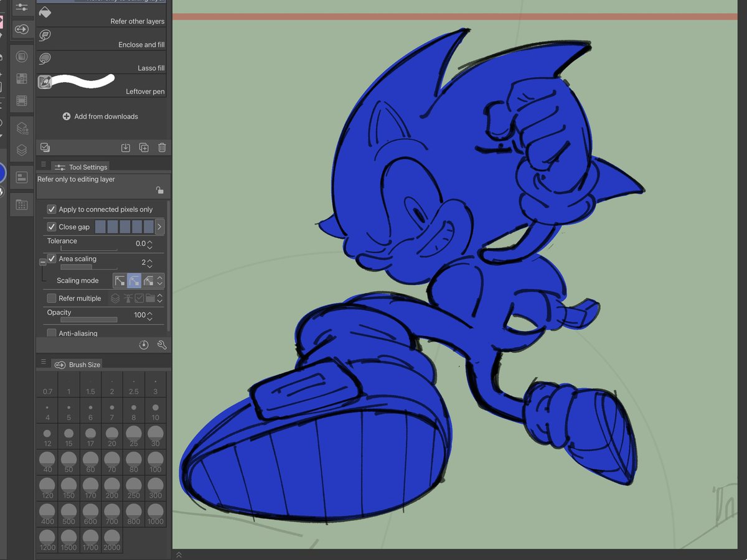Set Close gap to third level block
Image resolution: width=747 pixels, height=560 pixels.
(x=125, y=226)
